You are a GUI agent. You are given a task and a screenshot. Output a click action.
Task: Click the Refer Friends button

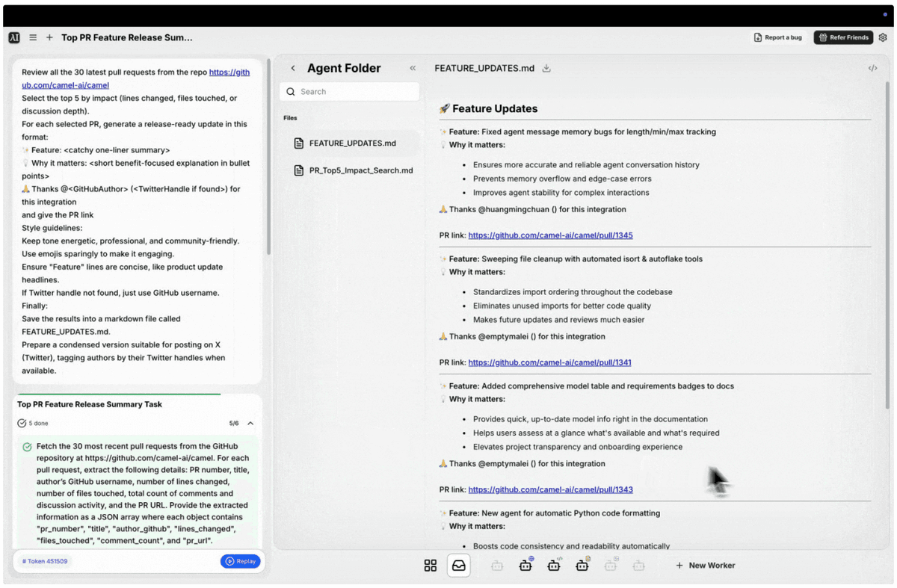(x=843, y=37)
